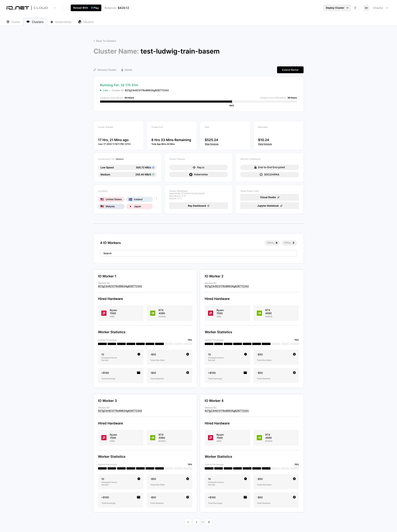Viewport: 397px width, 532px height.
Task: Open the Cloud product switcher dropdown
Action: (55, 8)
